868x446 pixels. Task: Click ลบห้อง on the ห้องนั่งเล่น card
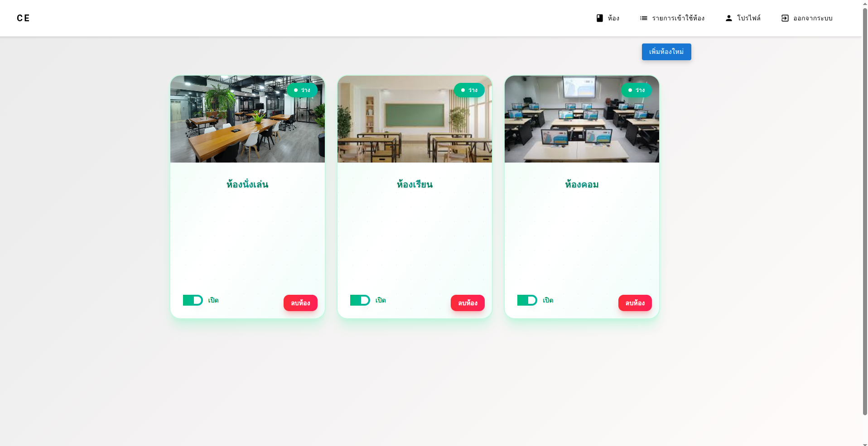pyautogui.click(x=300, y=303)
